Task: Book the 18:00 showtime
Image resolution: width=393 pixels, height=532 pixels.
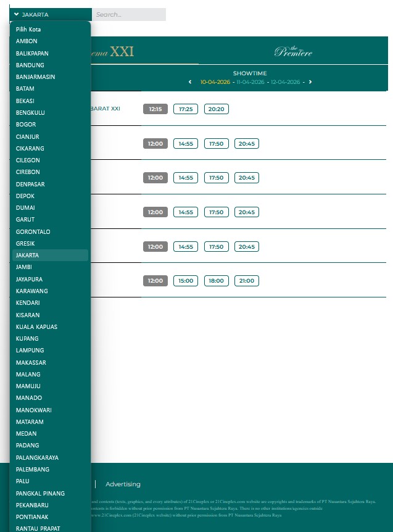Action: point(217,281)
